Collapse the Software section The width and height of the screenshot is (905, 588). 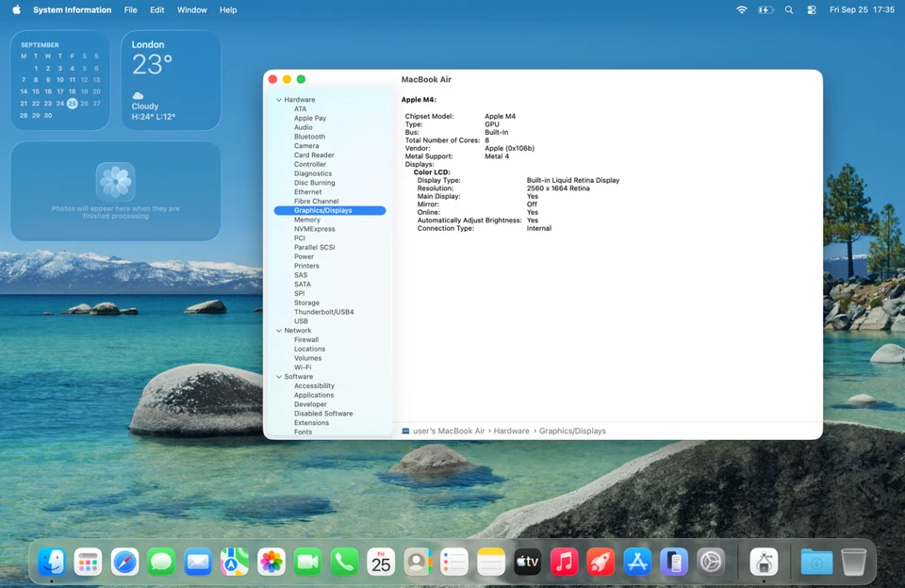coord(279,377)
